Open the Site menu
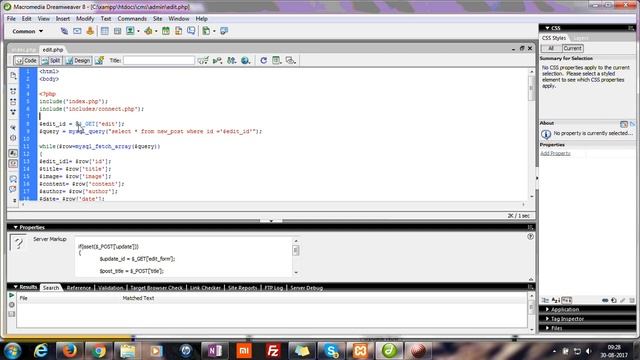 point(158,19)
